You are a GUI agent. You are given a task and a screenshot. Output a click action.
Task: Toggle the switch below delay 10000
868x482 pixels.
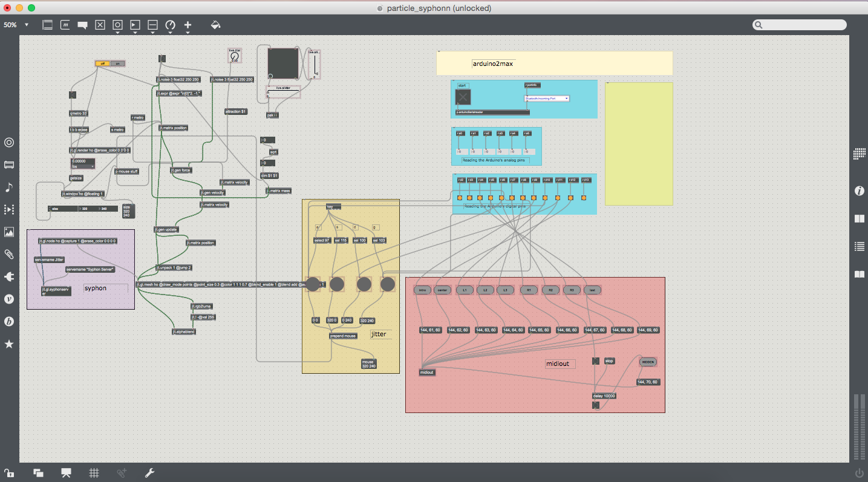[596, 405]
